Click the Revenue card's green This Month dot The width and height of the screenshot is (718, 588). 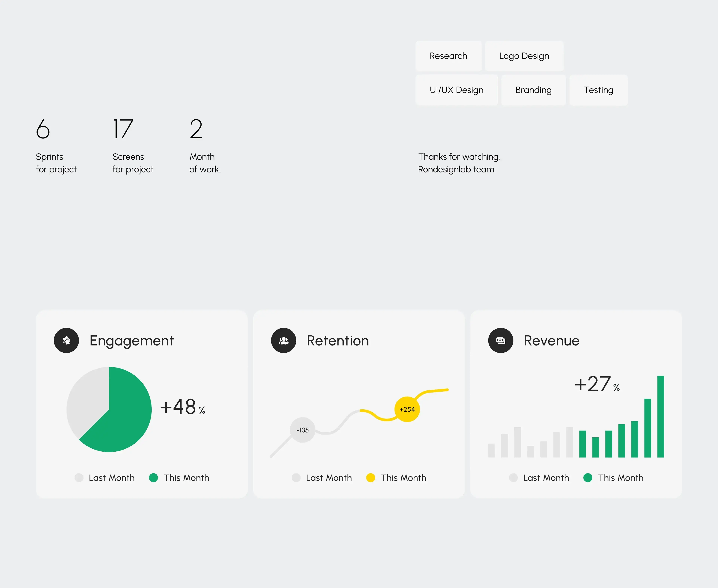coord(587,478)
